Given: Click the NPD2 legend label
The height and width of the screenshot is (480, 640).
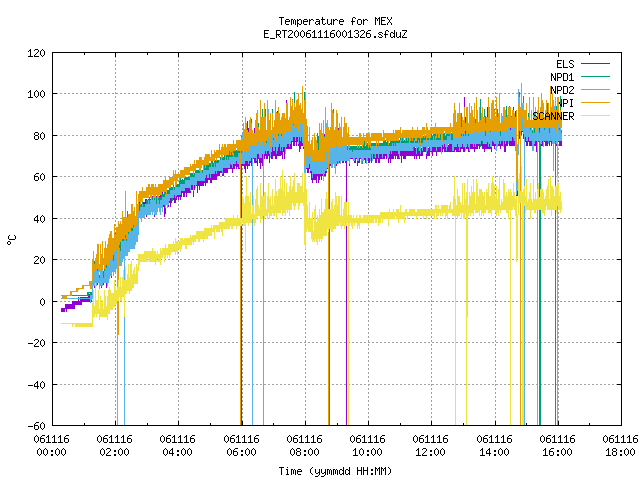Looking at the screenshot, I should pyautogui.click(x=562, y=90).
